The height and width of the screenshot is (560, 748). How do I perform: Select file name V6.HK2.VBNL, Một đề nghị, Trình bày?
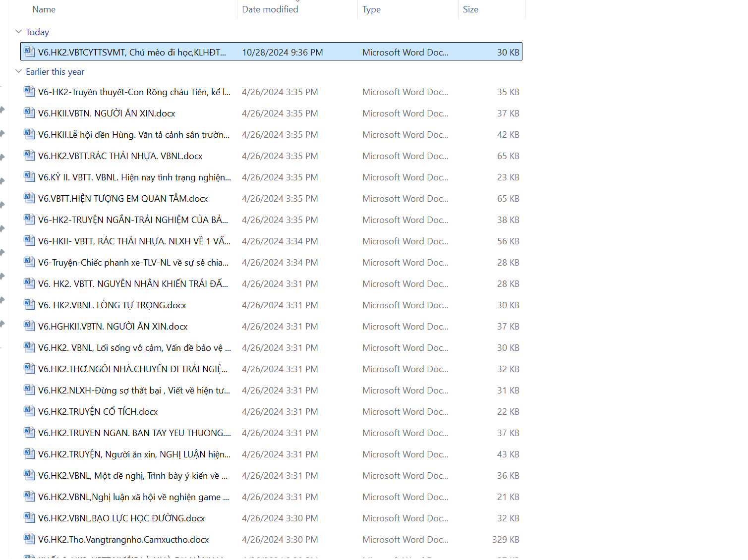133,476
